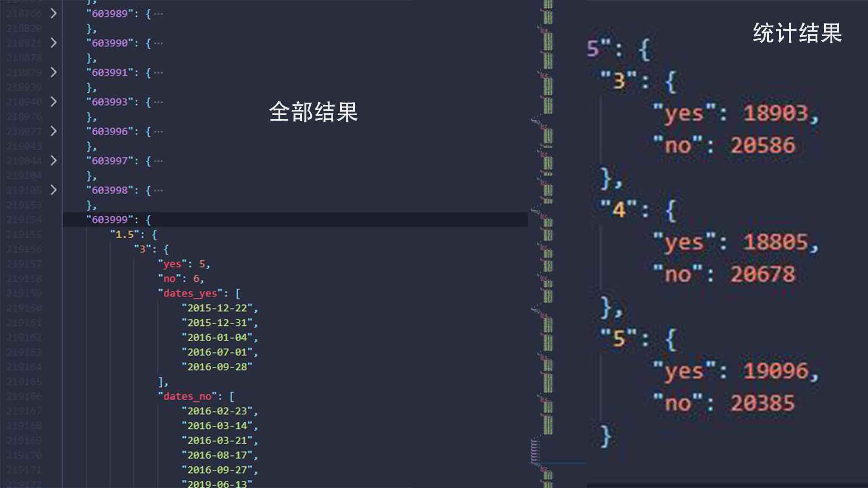Click the "603999" key on the highlighted line
The width and height of the screenshot is (868, 488).
tap(110, 220)
